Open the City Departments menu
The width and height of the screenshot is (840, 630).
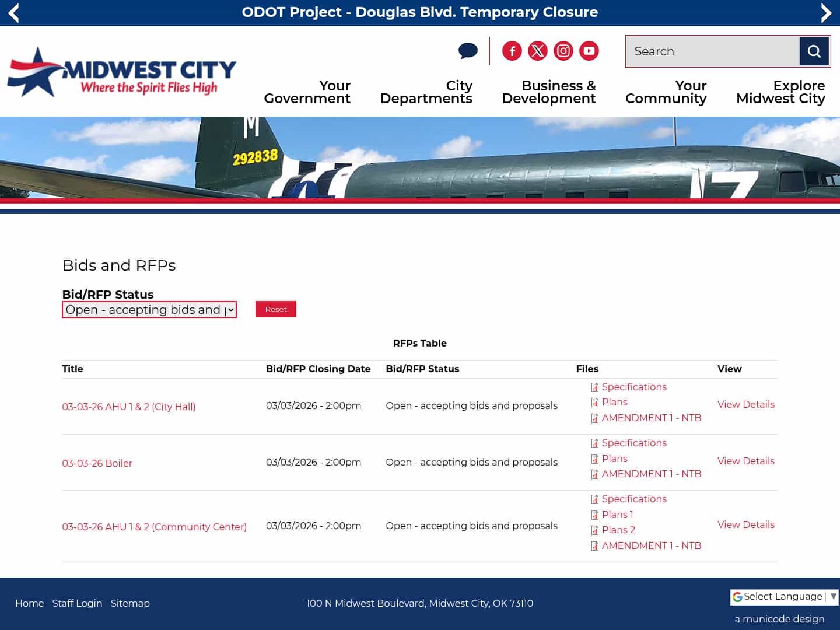pos(426,92)
